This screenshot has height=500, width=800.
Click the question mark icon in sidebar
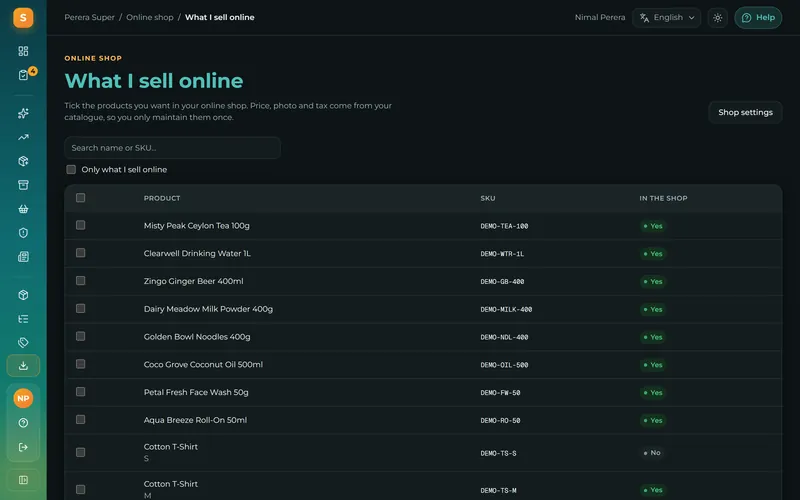(23, 422)
